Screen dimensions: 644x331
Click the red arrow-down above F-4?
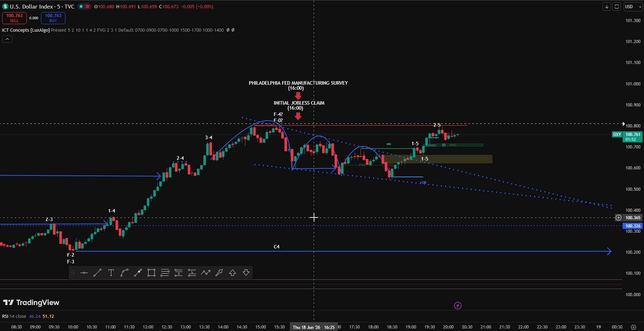298,116
